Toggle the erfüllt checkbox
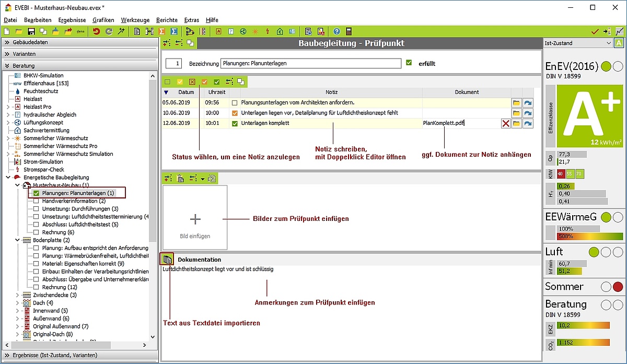 point(409,63)
